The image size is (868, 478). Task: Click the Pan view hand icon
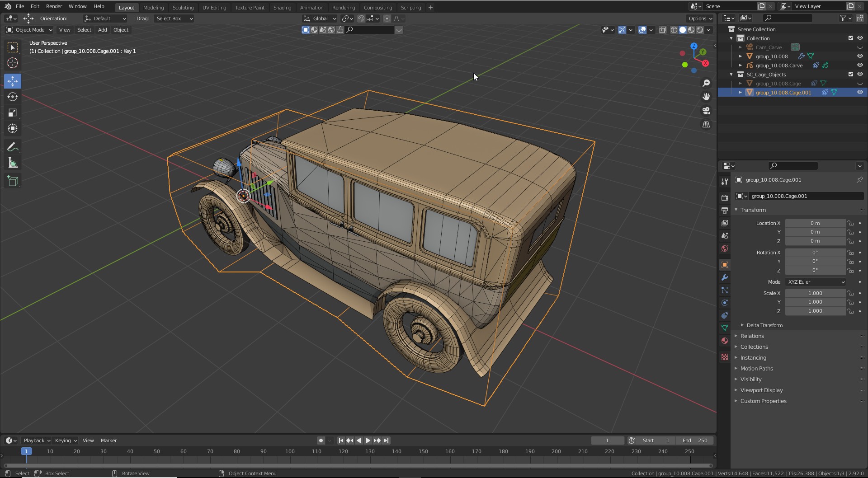point(706,97)
